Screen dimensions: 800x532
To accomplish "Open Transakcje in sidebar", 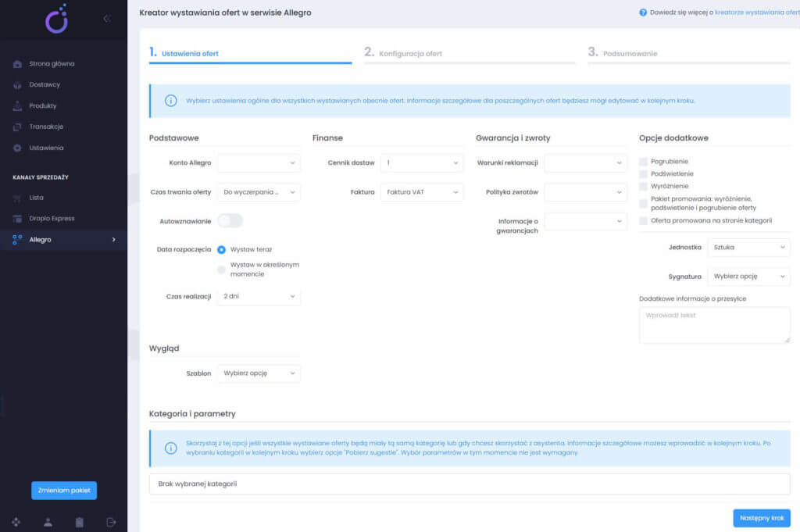I will pyautogui.click(x=46, y=127).
